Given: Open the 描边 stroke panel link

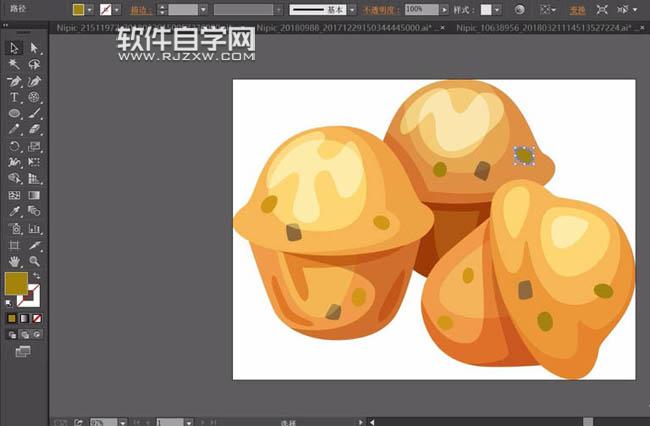Looking at the screenshot, I should 141,10.
